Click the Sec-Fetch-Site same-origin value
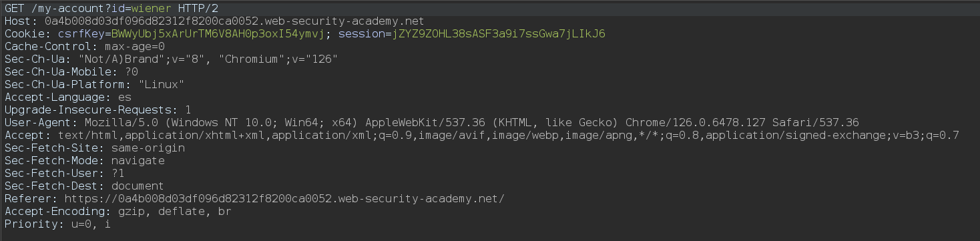 coord(148,148)
